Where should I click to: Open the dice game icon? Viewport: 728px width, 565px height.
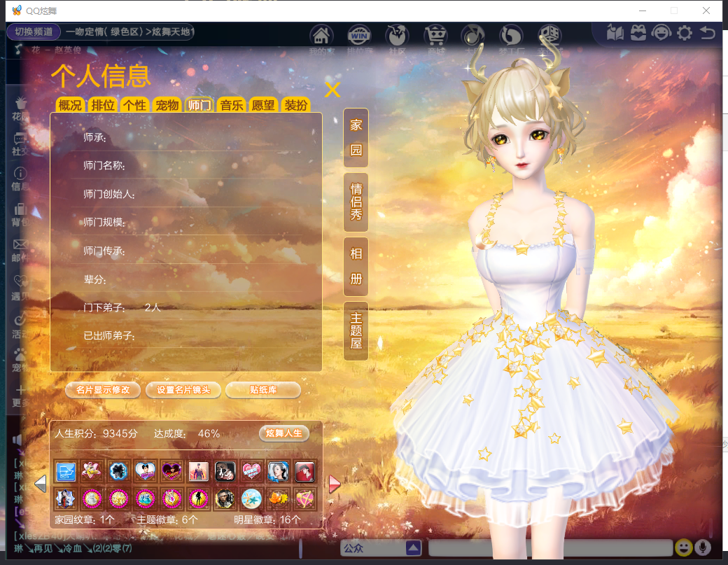[549, 35]
